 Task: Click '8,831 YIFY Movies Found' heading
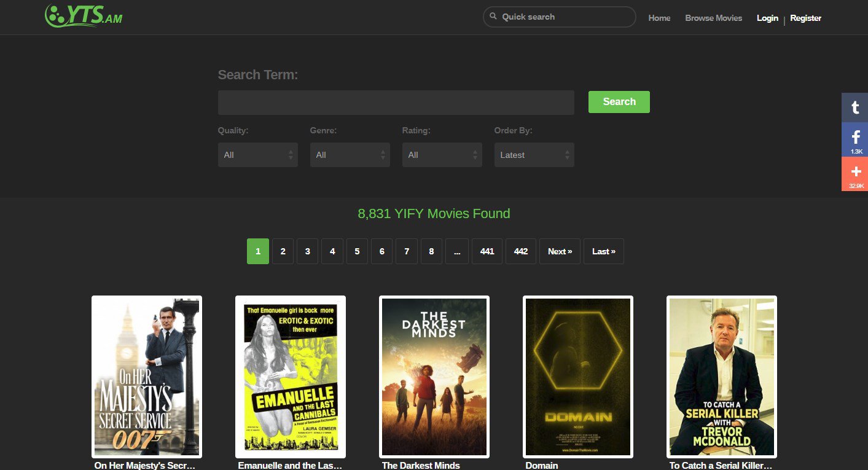tap(434, 214)
